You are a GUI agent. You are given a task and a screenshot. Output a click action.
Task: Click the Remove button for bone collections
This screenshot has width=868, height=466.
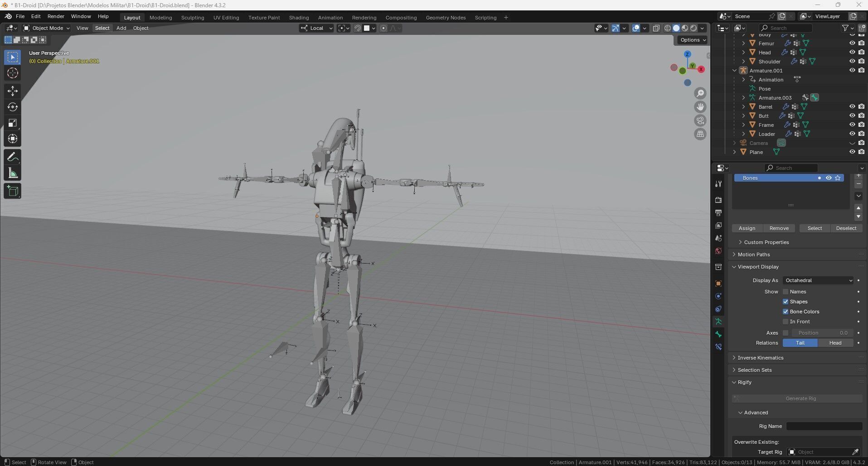coord(779,228)
